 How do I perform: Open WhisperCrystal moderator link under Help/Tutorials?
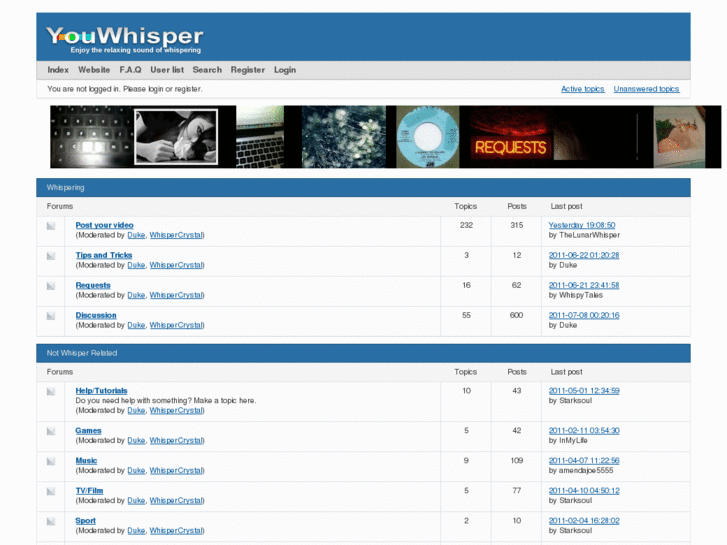[176, 410]
